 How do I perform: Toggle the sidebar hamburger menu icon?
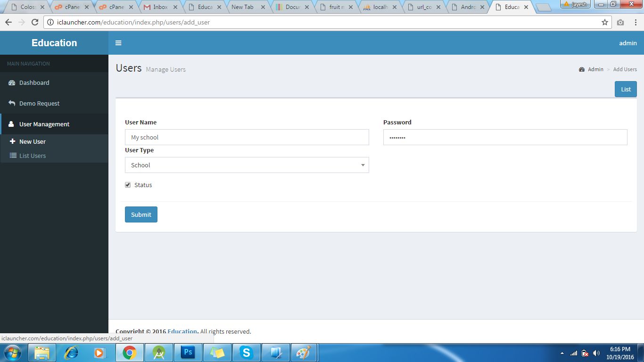pos(118,43)
